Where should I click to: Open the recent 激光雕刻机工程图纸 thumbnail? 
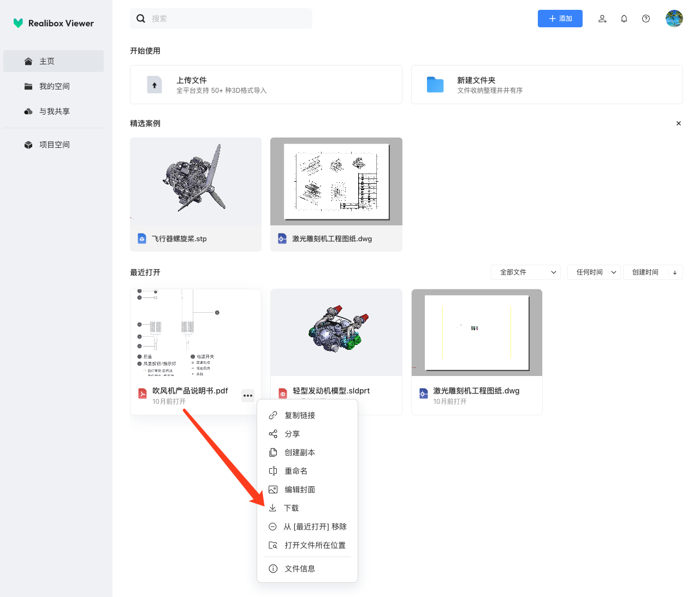(x=477, y=332)
